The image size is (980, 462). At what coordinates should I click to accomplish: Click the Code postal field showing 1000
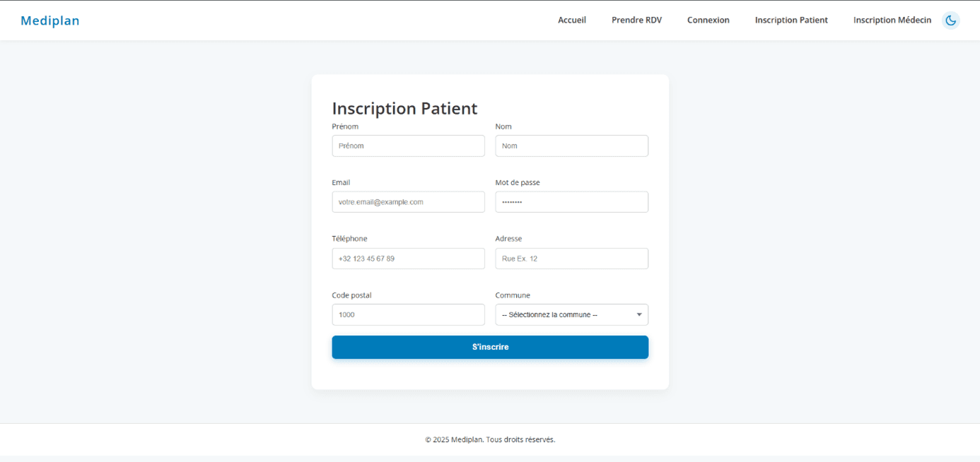tap(408, 314)
